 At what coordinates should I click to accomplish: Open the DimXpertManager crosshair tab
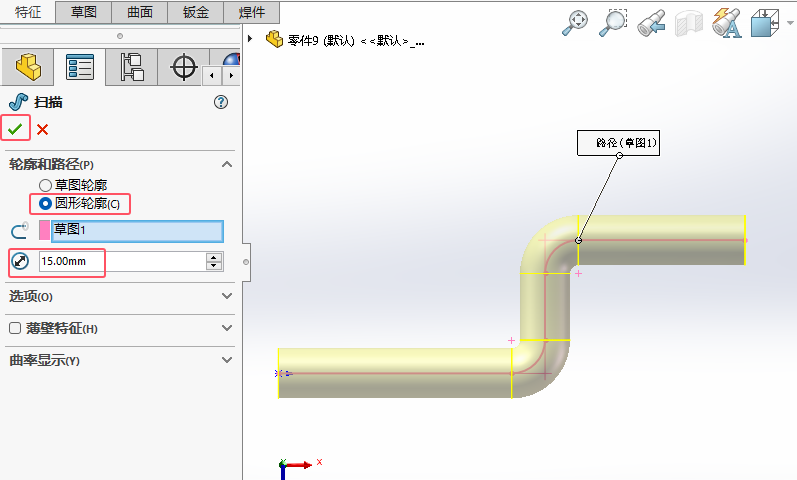pyautogui.click(x=183, y=67)
